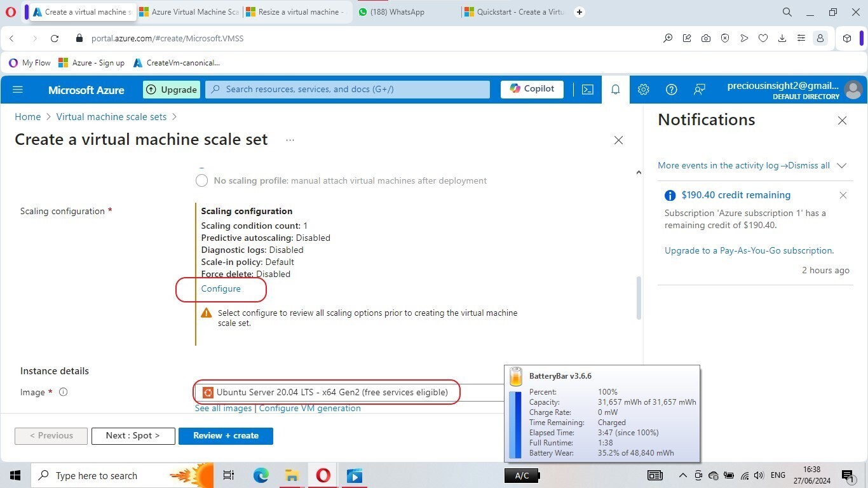The width and height of the screenshot is (868, 488).
Task: Toggle the Azure notifications bell
Action: (615, 90)
